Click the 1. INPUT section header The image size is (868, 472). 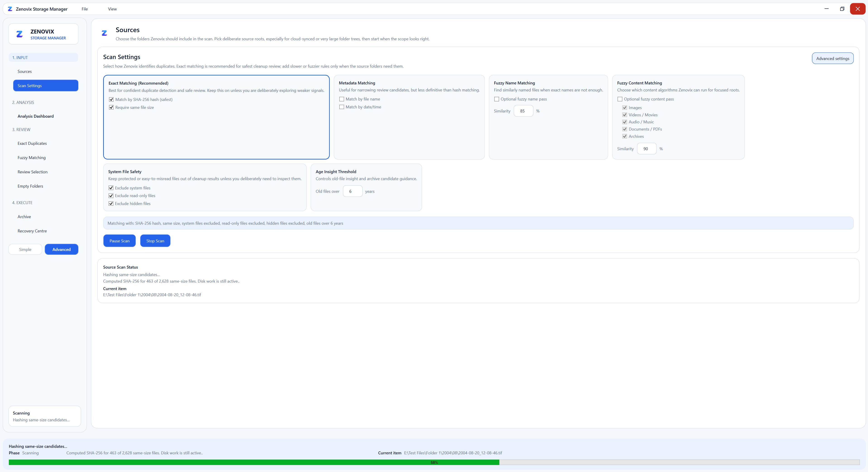click(x=43, y=58)
